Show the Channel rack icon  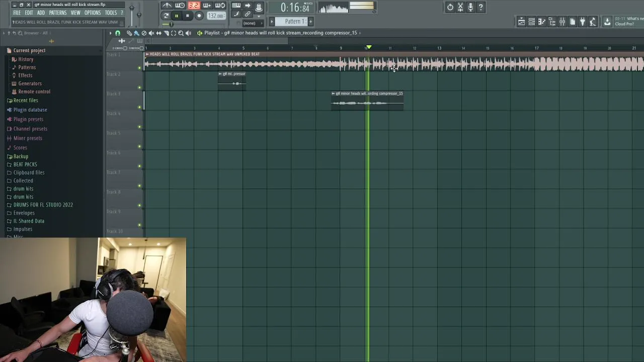coord(532,22)
